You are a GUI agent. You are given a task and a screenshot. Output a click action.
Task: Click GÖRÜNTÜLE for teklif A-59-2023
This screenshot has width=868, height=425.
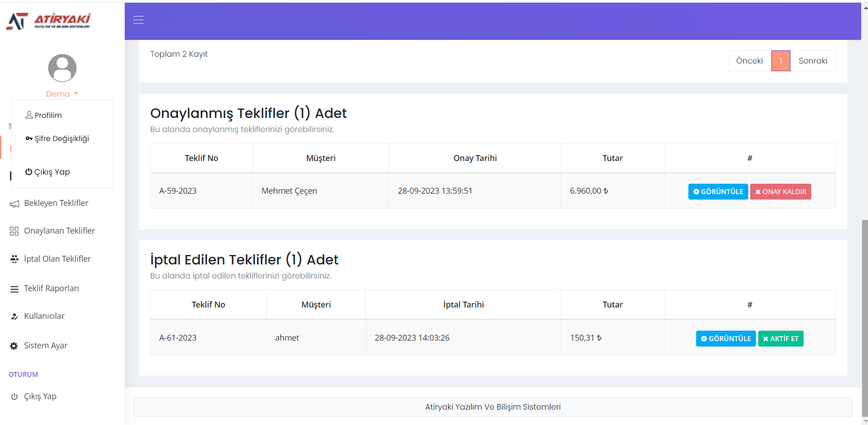718,192
